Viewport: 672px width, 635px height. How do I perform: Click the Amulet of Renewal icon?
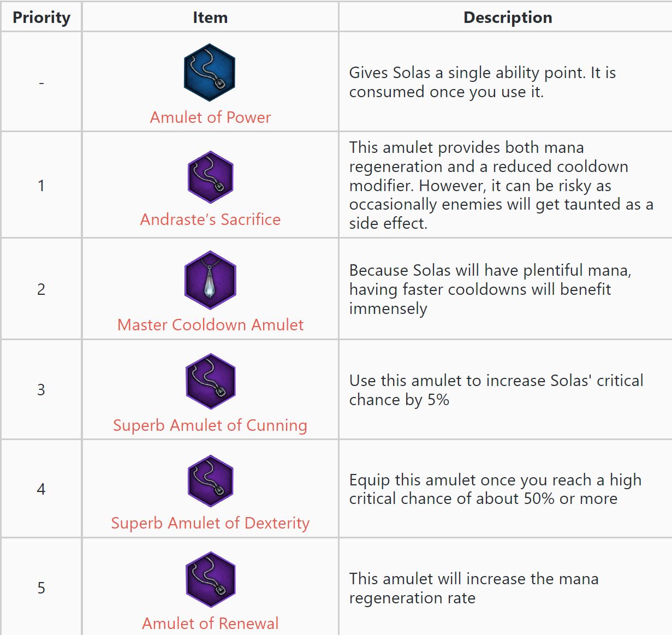point(210,580)
